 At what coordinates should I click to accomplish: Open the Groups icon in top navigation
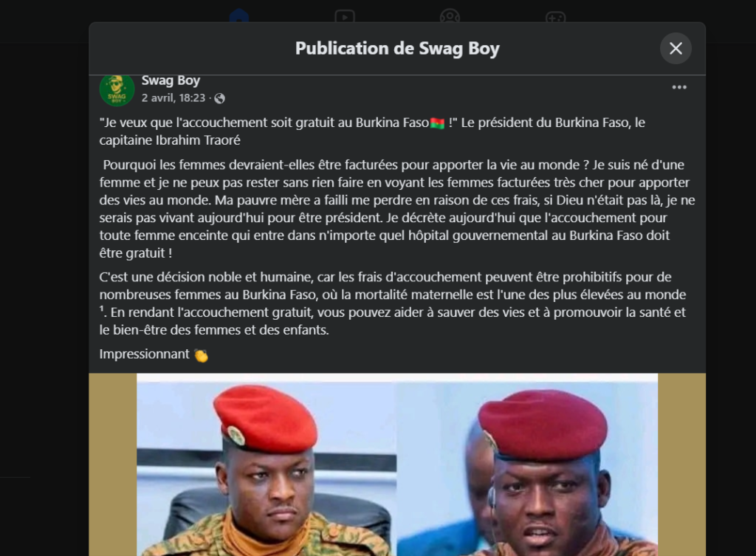tap(450, 17)
